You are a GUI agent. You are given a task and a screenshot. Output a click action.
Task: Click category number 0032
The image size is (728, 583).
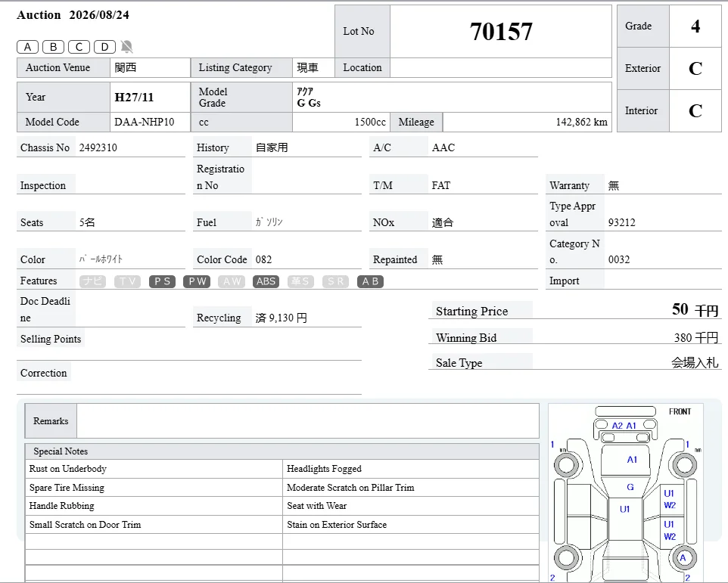(619, 259)
